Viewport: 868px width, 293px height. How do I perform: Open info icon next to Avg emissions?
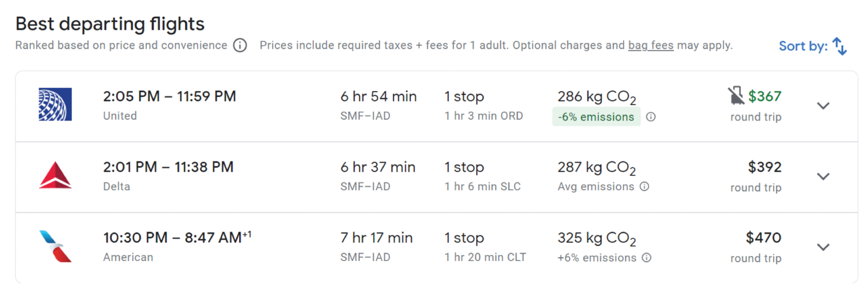pos(644,186)
